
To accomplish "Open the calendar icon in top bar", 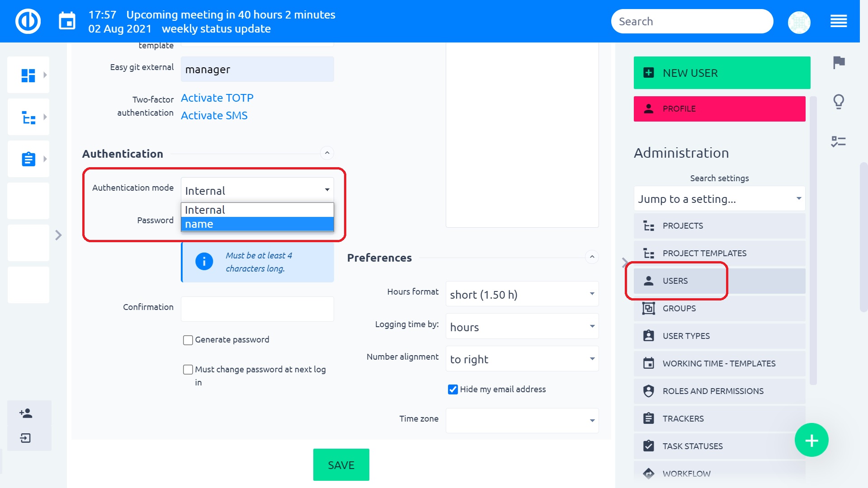I will coord(67,20).
